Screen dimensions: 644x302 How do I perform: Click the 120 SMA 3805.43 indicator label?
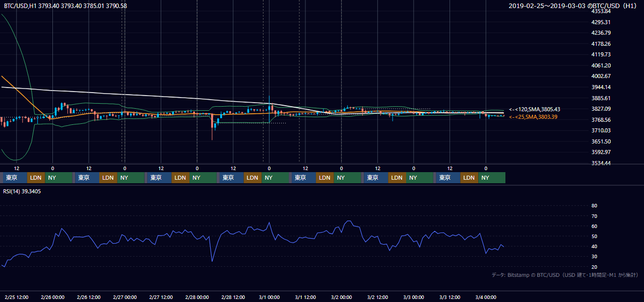[534, 109]
